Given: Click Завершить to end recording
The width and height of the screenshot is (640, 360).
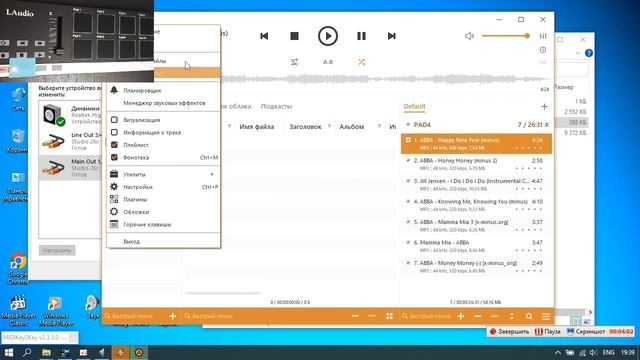Looking at the screenshot, I should [509, 331].
